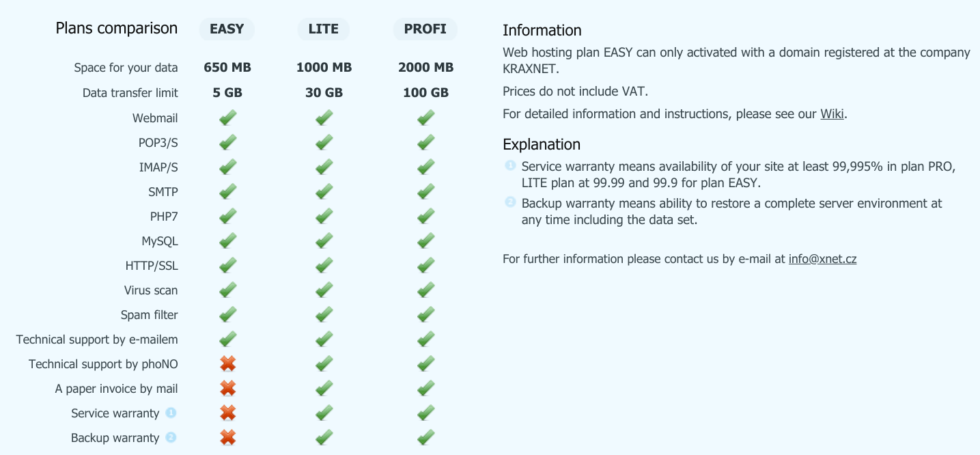Click red cross for EASY paper invoice
Viewport: 980px width, 455px height.
[x=227, y=388]
